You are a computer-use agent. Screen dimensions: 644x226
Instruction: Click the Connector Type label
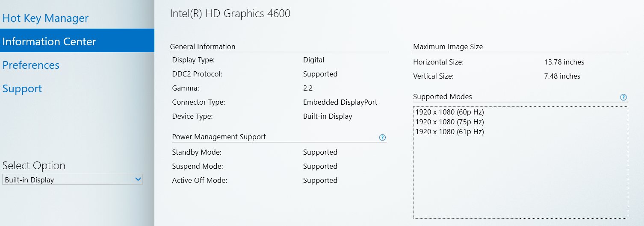click(198, 102)
